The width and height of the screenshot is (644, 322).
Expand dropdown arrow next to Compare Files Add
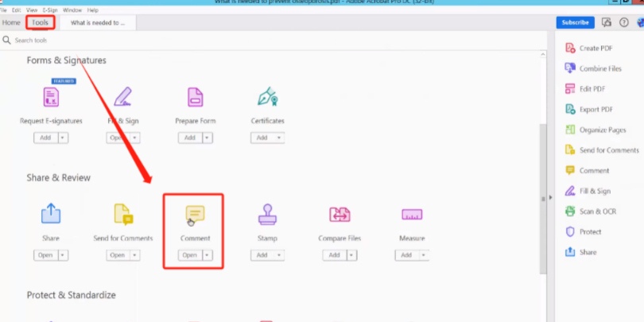[x=351, y=255]
